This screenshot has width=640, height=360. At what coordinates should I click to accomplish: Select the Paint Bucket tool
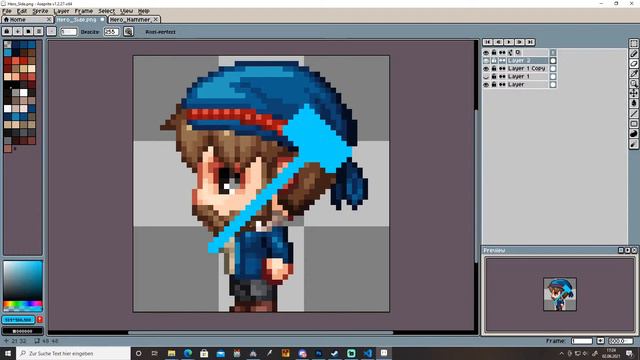tap(633, 103)
